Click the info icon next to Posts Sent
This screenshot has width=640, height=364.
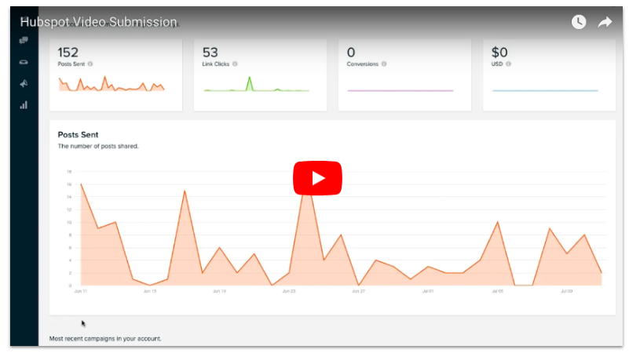pyautogui.click(x=90, y=64)
